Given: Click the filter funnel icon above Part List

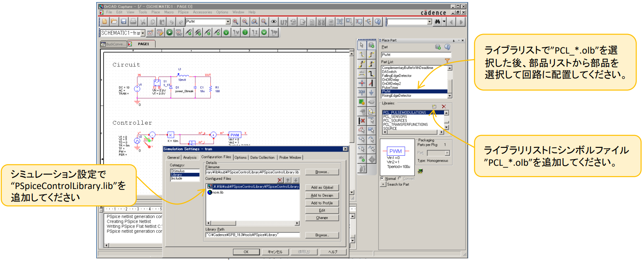Looking at the screenshot, I should pyautogui.click(x=447, y=61).
